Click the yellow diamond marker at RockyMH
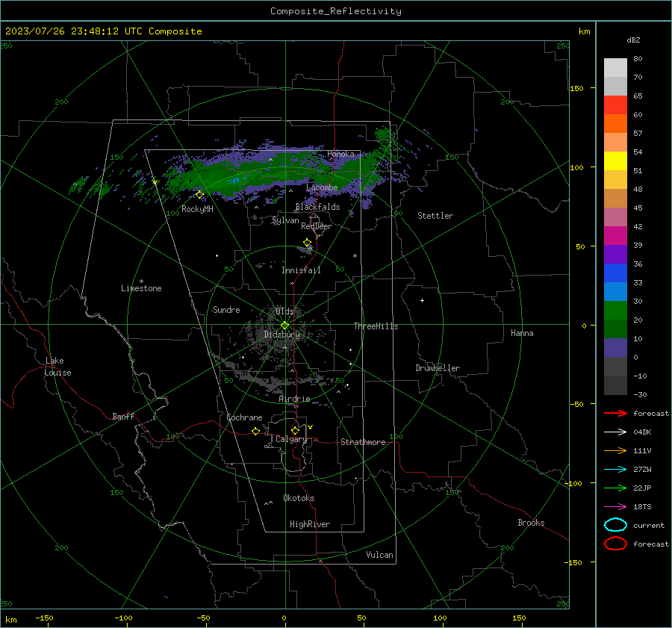 199,195
